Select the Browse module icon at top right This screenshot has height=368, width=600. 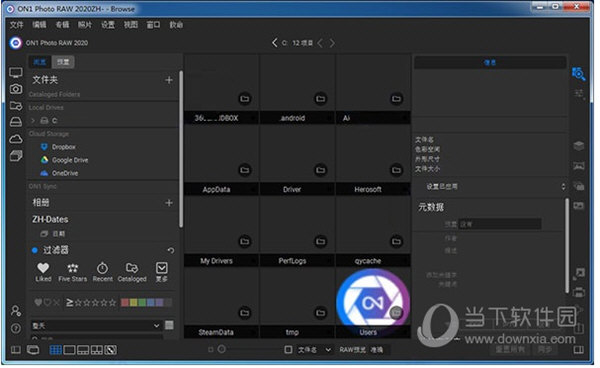tap(579, 73)
